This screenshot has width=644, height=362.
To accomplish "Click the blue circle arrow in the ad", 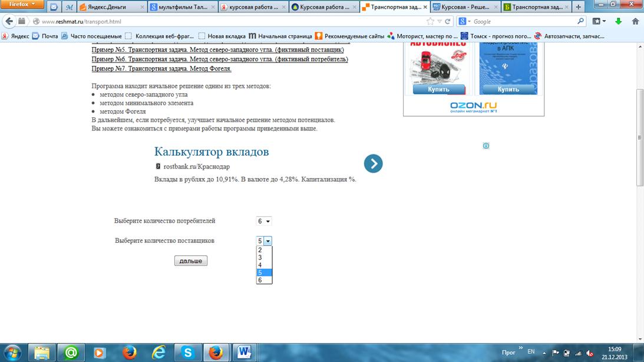I will 373,163.
